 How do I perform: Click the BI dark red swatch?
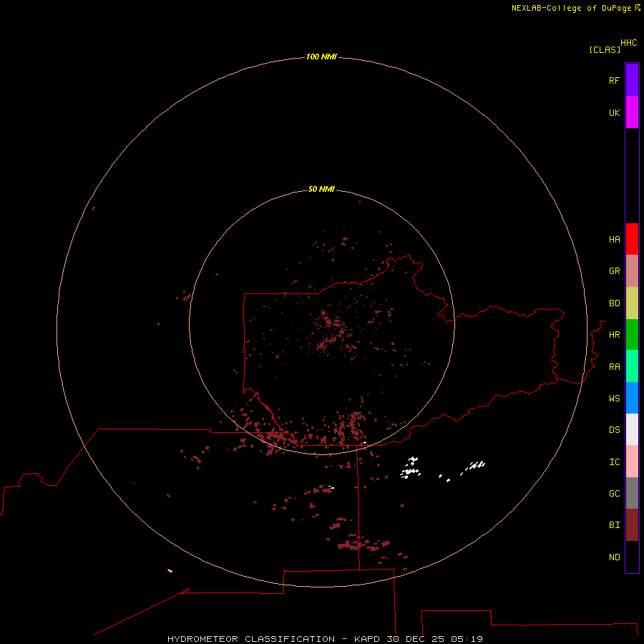(632, 525)
